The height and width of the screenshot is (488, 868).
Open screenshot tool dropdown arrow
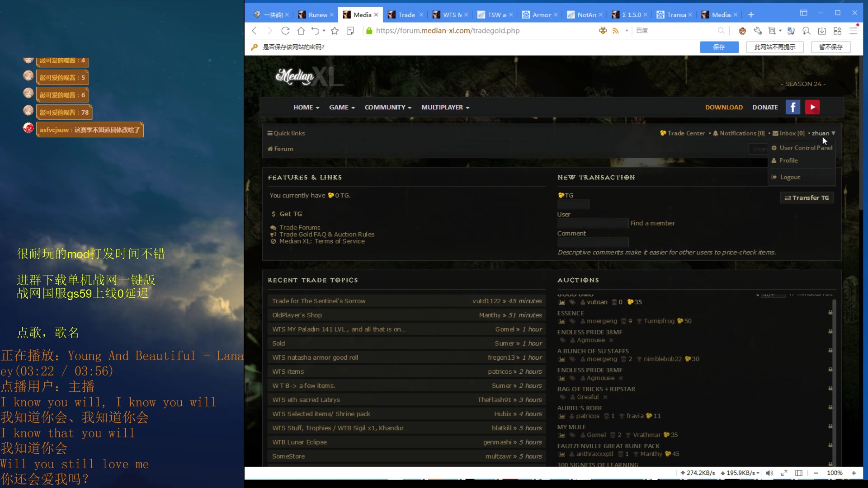coord(780,31)
